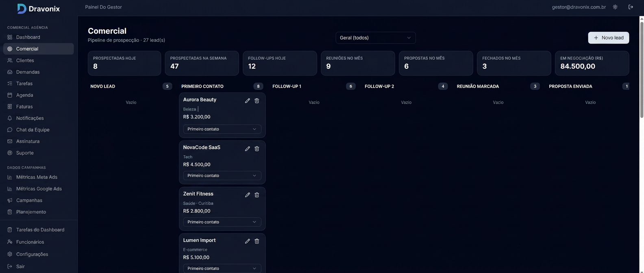
Task: Click the Propostas no Mês stat card
Action: [x=436, y=63]
